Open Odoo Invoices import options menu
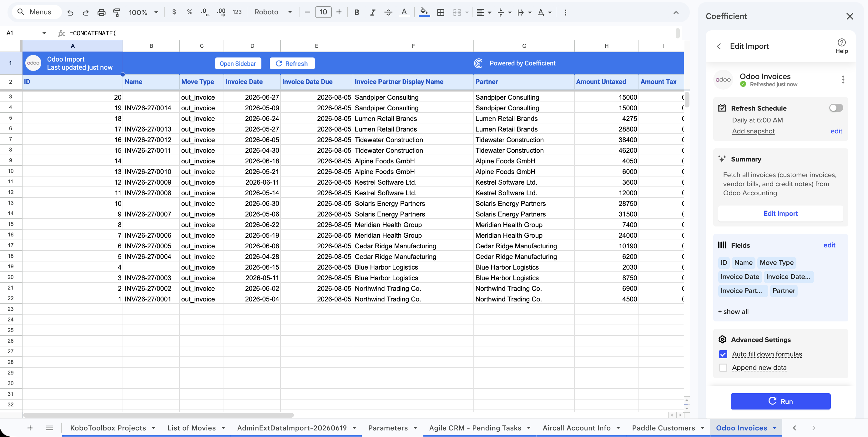 click(x=843, y=80)
